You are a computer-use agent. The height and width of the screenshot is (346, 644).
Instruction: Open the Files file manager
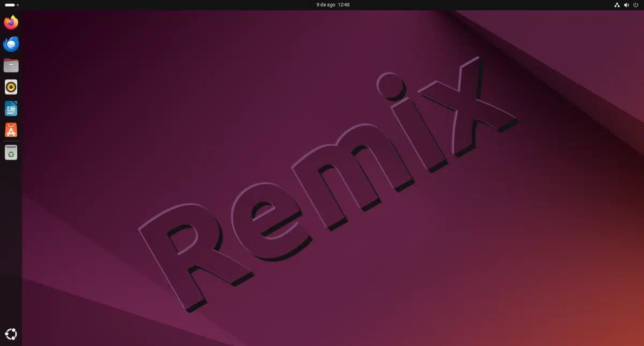pyautogui.click(x=11, y=66)
